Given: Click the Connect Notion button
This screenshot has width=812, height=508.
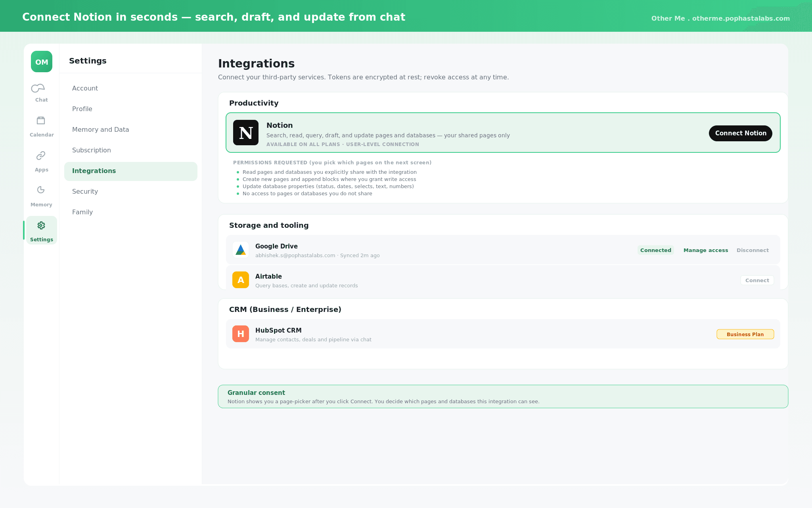Looking at the screenshot, I should tap(741, 133).
